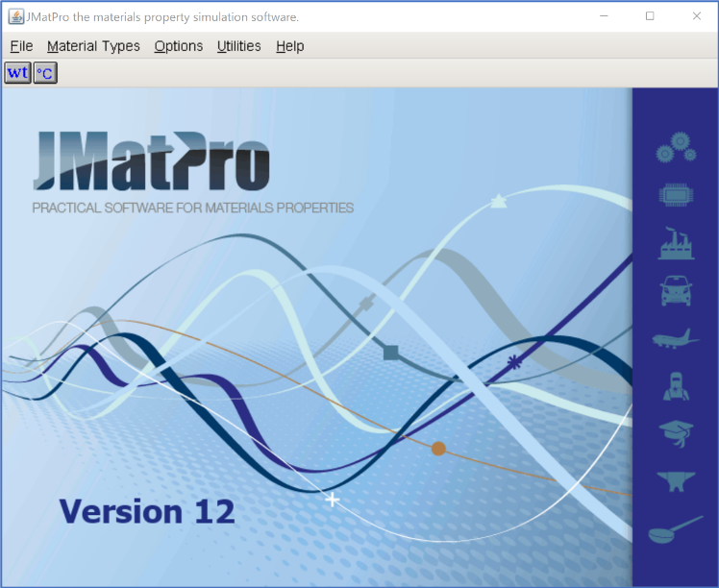Image resolution: width=719 pixels, height=588 pixels.
Task: Click the gears icon in sidebar
Action: (676, 148)
